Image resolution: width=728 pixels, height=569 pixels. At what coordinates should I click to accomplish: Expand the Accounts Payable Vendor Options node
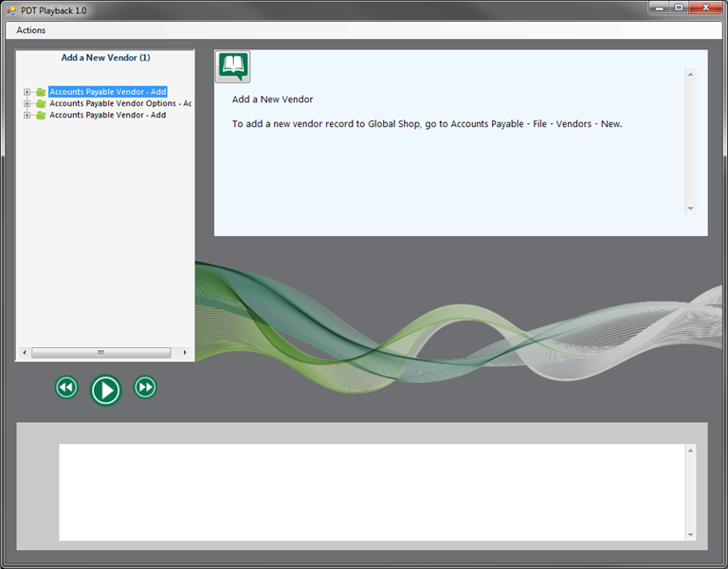27,103
